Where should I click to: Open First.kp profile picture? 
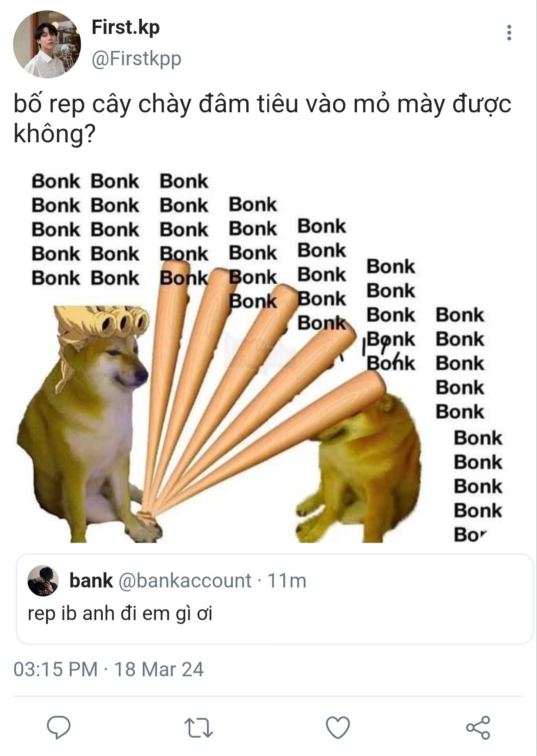[x=47, y=44]
